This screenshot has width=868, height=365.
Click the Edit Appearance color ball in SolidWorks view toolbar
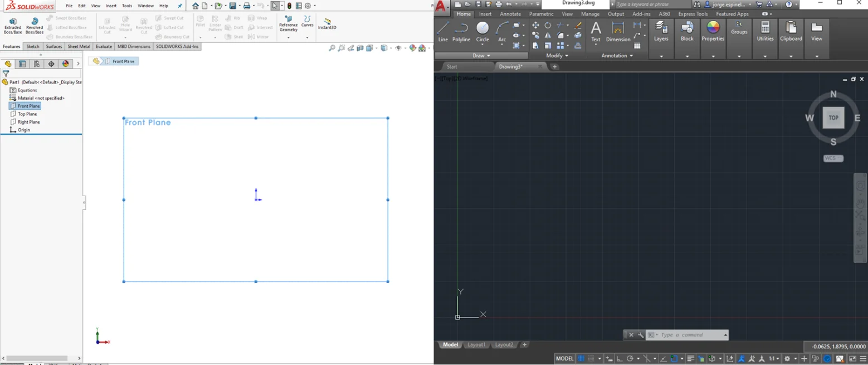click(x=413, y=48)
